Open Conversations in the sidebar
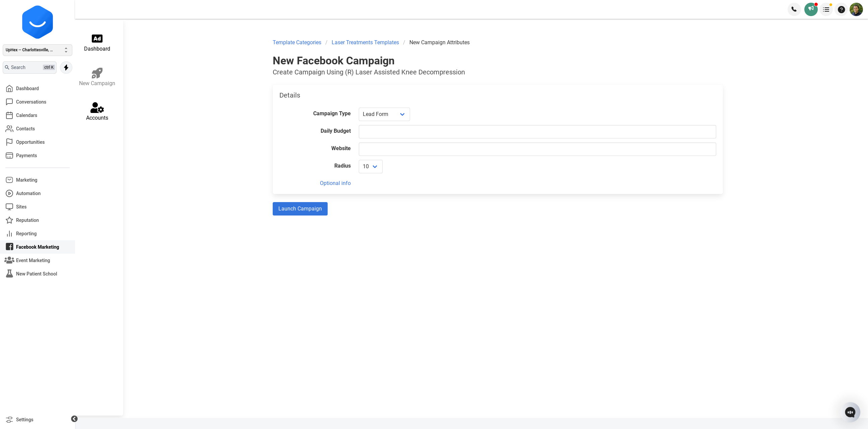This screenshot has height=429, width=868. tap(38, 102)
